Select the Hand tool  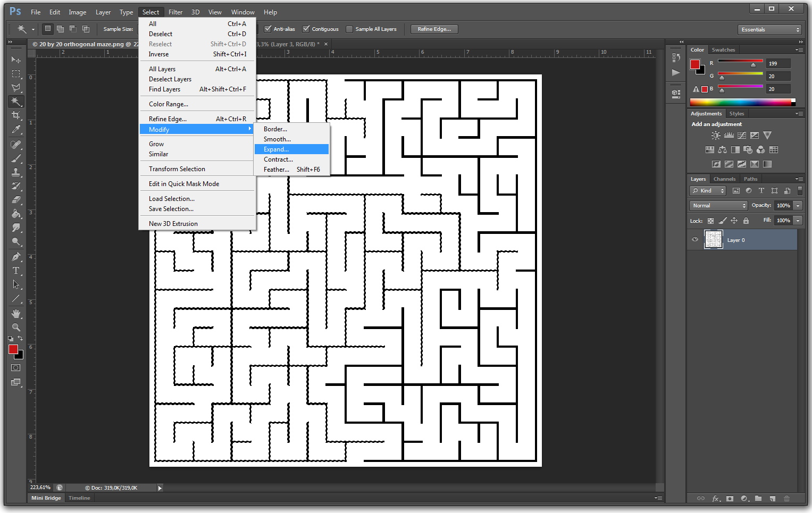point(16,314)
